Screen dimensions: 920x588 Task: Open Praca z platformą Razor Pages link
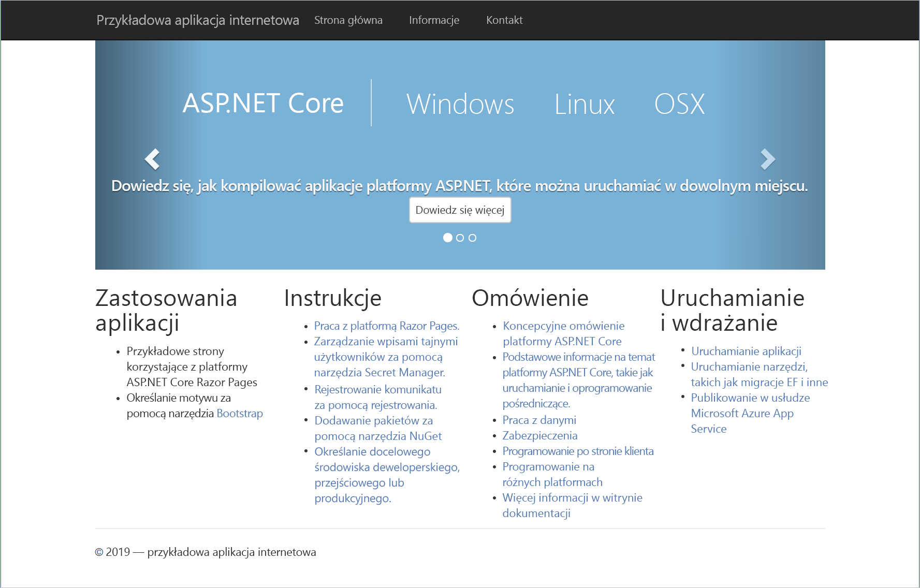click(x=387, y=326)
